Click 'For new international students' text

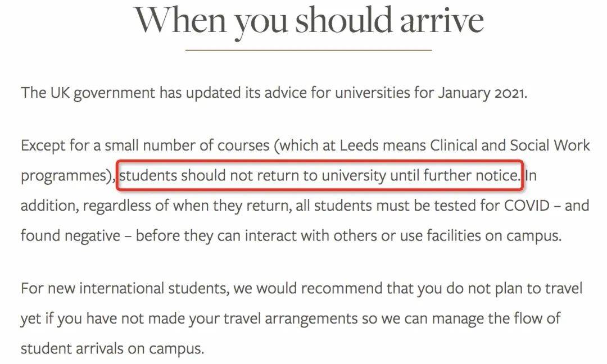click(125, 289)
